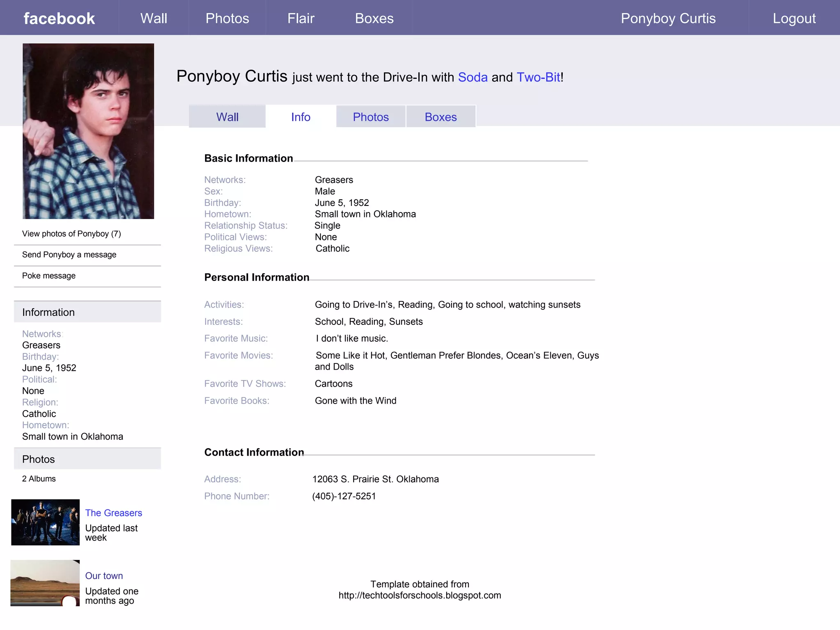Click Poke message link
This screenshot has height=630, width=840.
49,276
